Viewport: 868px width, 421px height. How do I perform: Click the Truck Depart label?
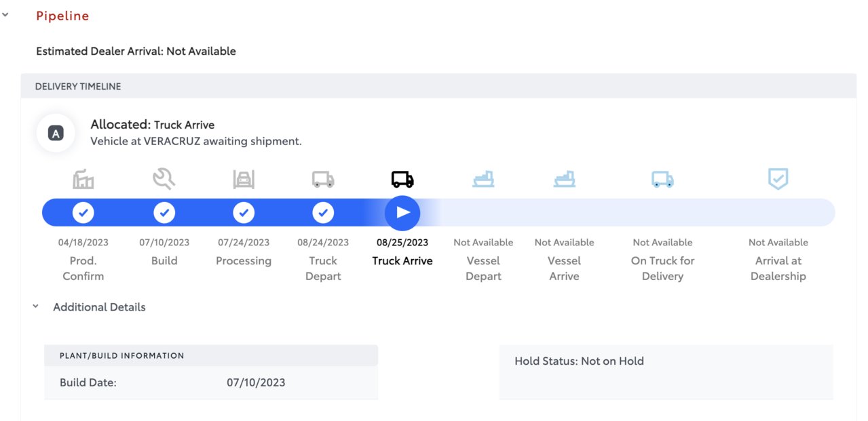(323, 268)
